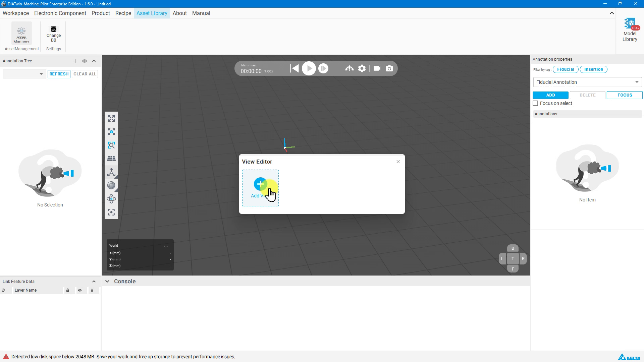Click the sphere shading mode icon

(x=111, y=185)
